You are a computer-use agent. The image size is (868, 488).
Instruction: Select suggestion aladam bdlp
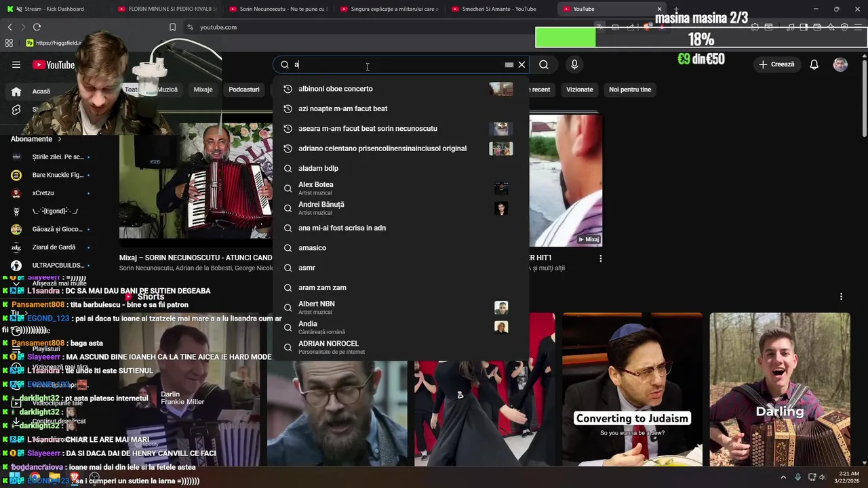pos(400,168)
